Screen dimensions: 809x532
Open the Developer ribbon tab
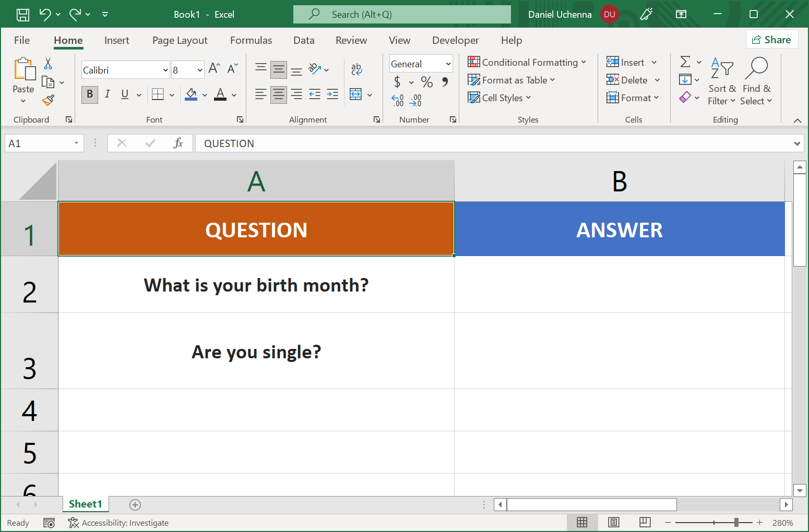pyautogui.click(x=455, y=40)
